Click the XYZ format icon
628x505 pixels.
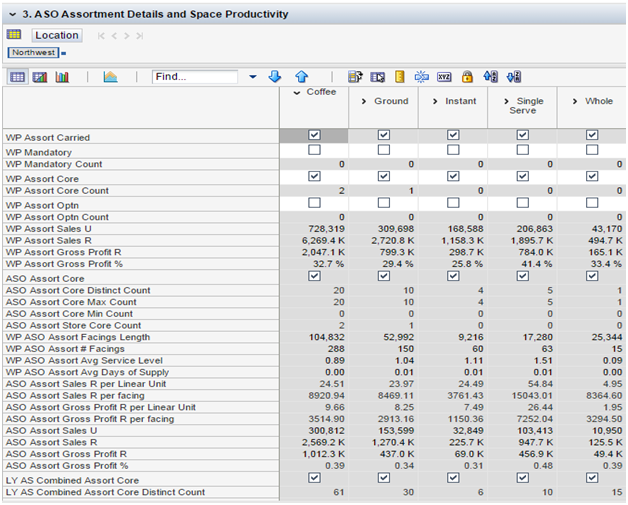(x=444, y=77)
